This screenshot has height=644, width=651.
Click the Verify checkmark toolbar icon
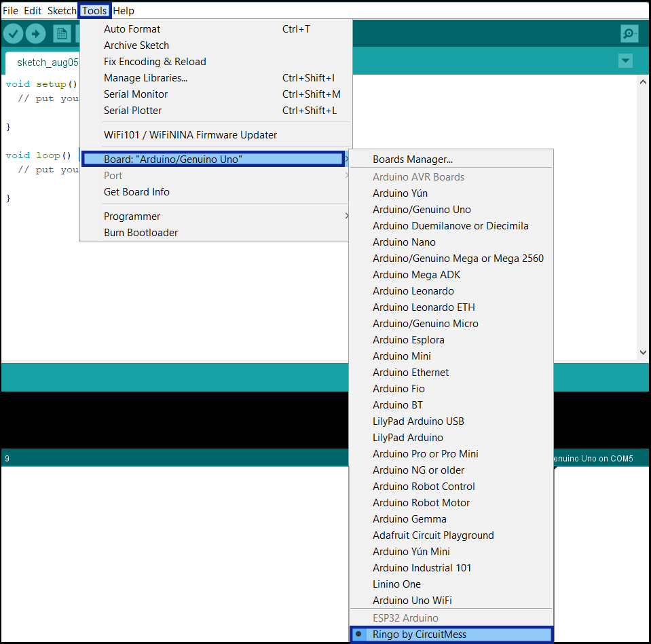click(x=14, y=33)
